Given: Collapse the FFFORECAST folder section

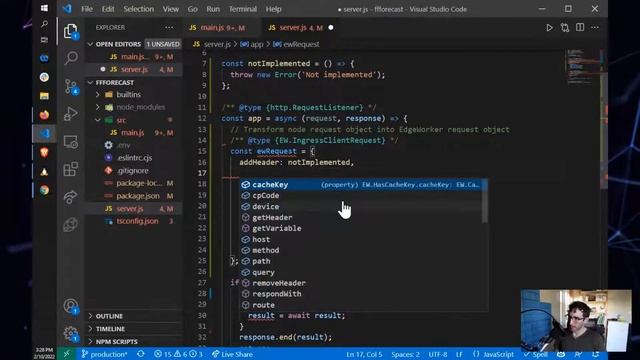Looking at the screenshot, I should [x=133, y=82].
